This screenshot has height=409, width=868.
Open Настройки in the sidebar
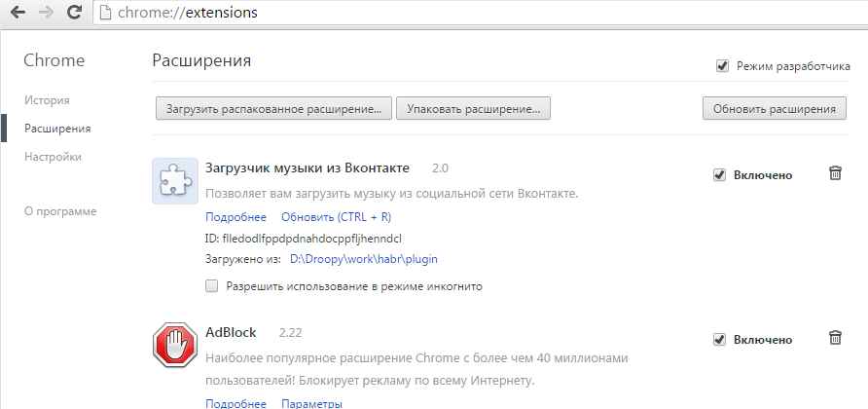(x=53, y=157)
